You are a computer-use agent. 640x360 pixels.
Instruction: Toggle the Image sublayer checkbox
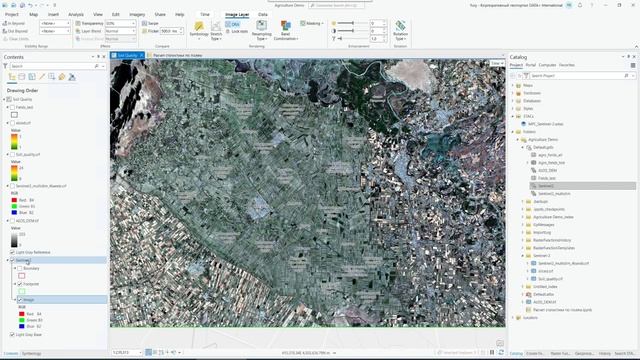(x=20, y=300)
